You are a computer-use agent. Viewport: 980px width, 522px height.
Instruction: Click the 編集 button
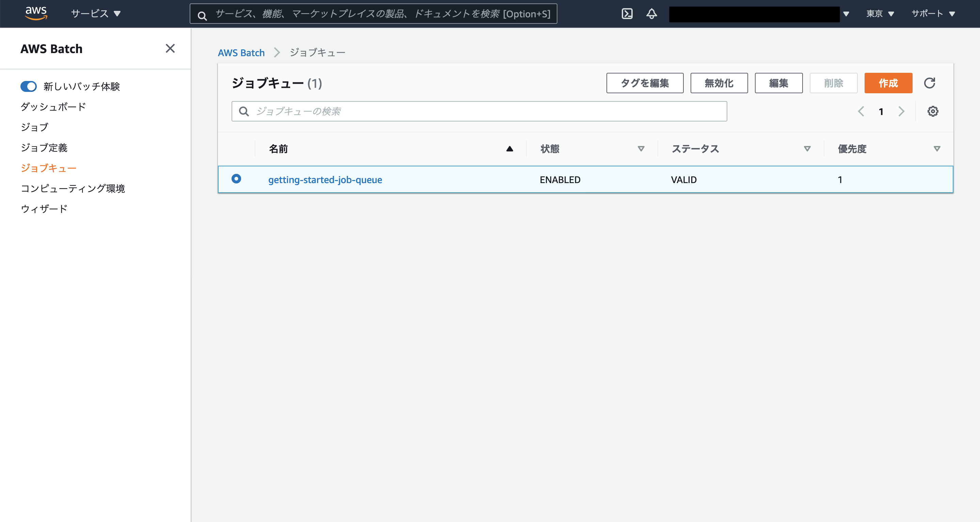click(778, 83)
